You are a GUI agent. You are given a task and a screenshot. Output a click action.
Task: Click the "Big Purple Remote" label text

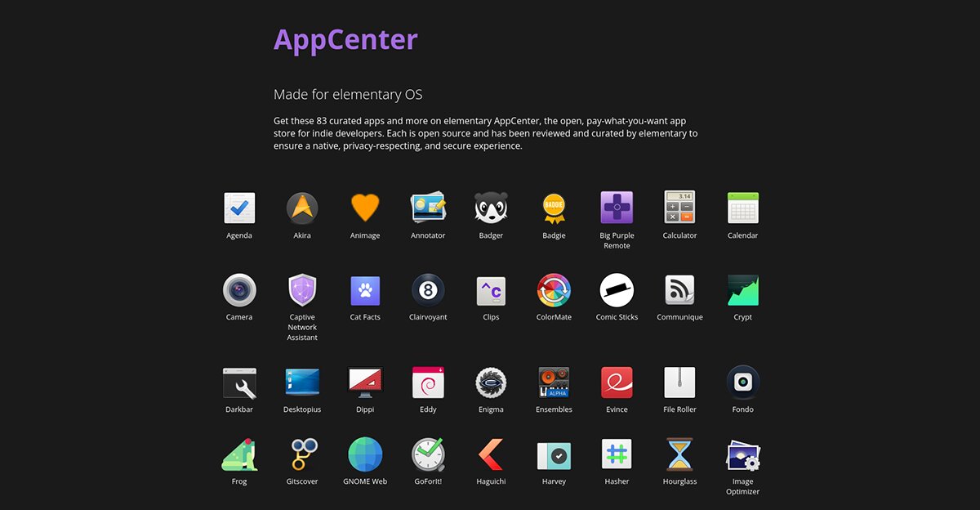coord(617,240)
